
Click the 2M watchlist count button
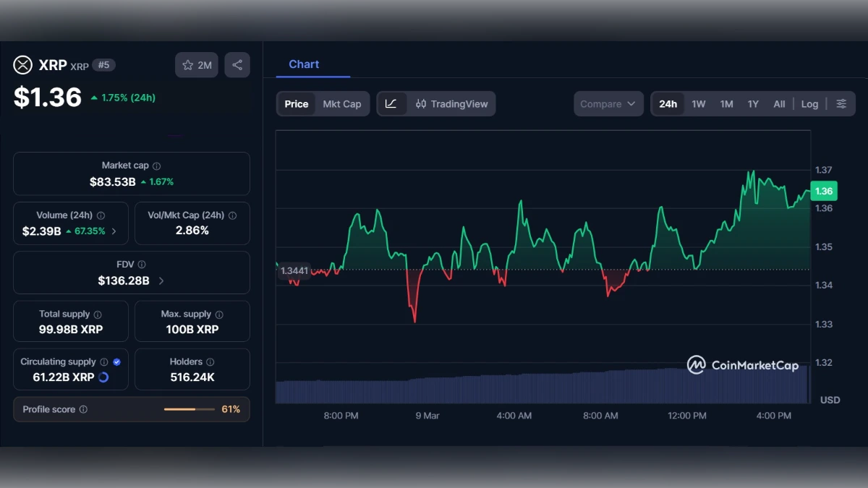[x=196, y=65]
